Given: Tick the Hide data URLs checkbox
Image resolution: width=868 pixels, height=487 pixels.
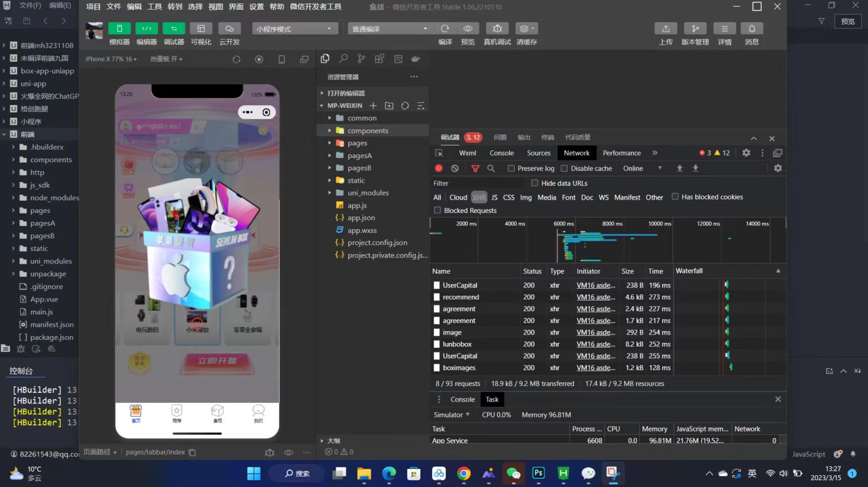Looking at the screenshot, I should 535,183.
